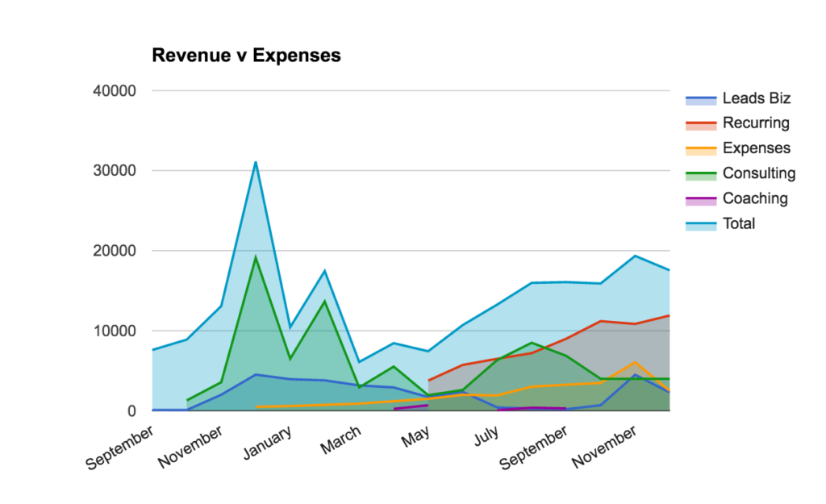Image resolution: width=826 pixels, height=504 pixels.
Task: Select the Recurring legend label
Action: pyautogui.click(x=756, y=123)
